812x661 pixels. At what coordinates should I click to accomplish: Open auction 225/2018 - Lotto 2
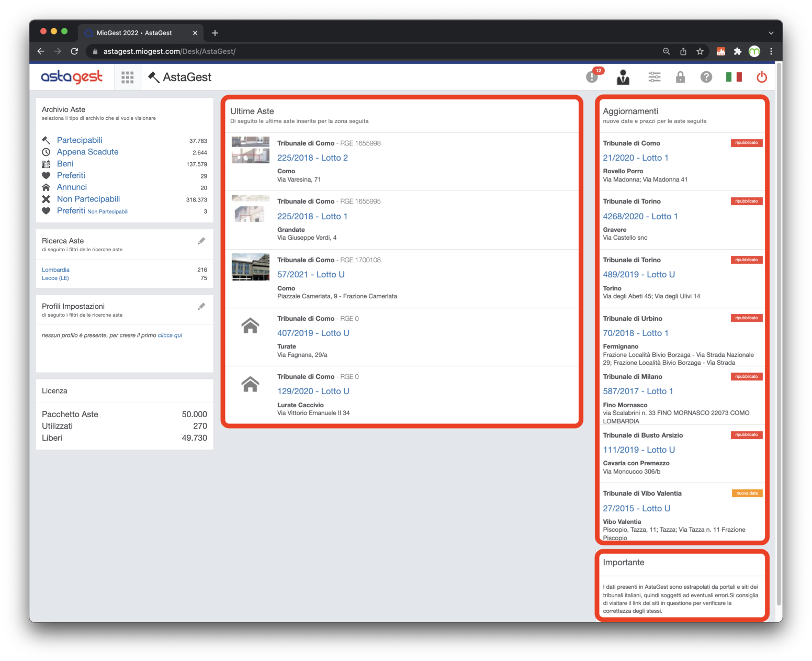point(312,158)
